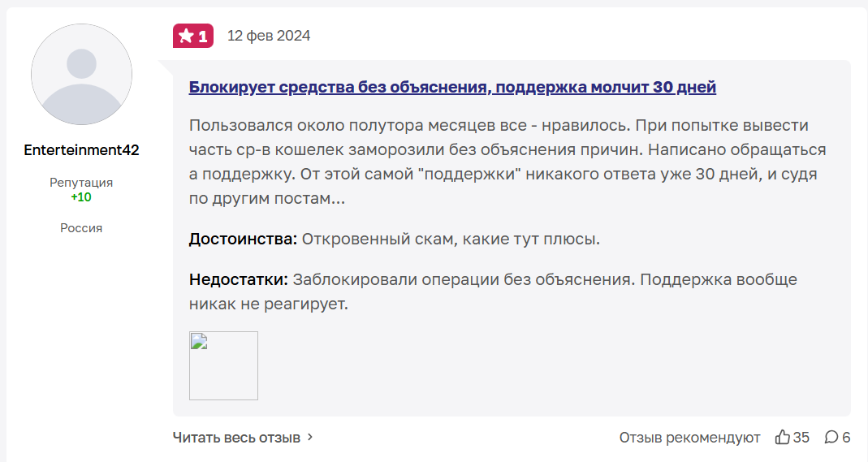Click the Репутация label under username

tap(81, 183)
